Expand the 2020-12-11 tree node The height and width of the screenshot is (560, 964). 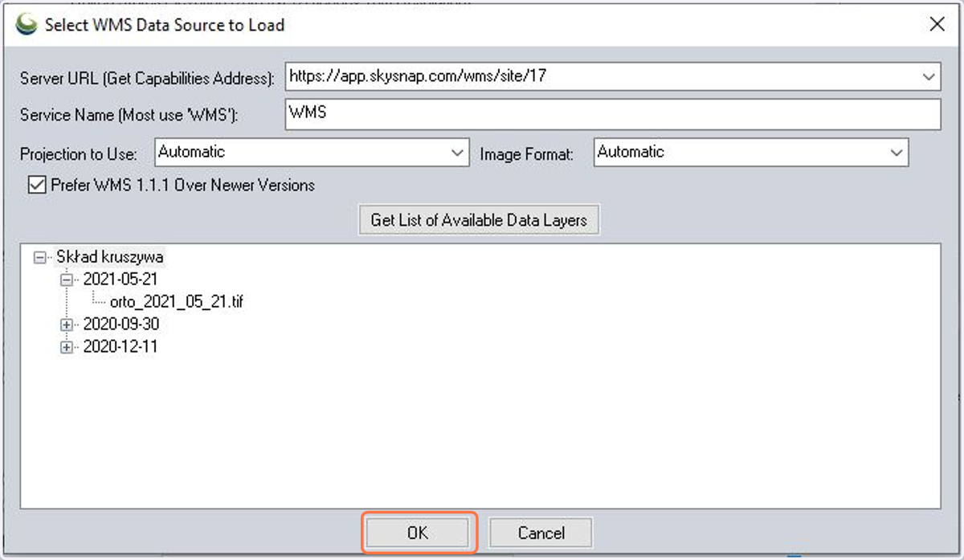(67, 348)
